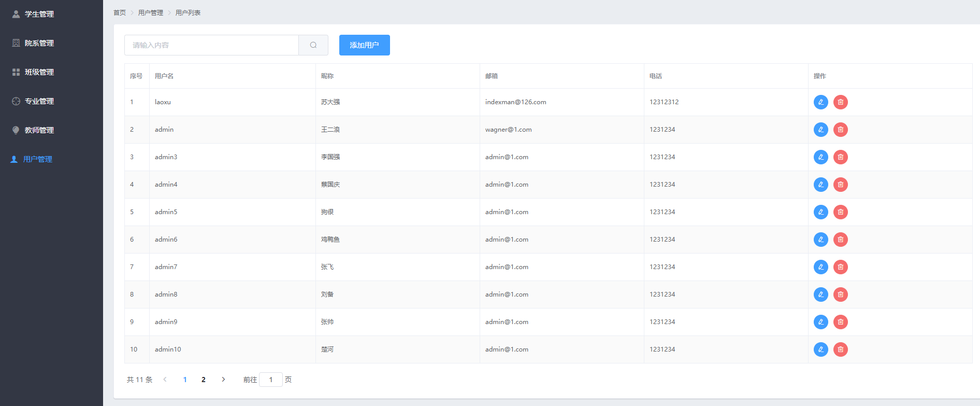
Task: Delete user admin7
Action: (840, 267)
